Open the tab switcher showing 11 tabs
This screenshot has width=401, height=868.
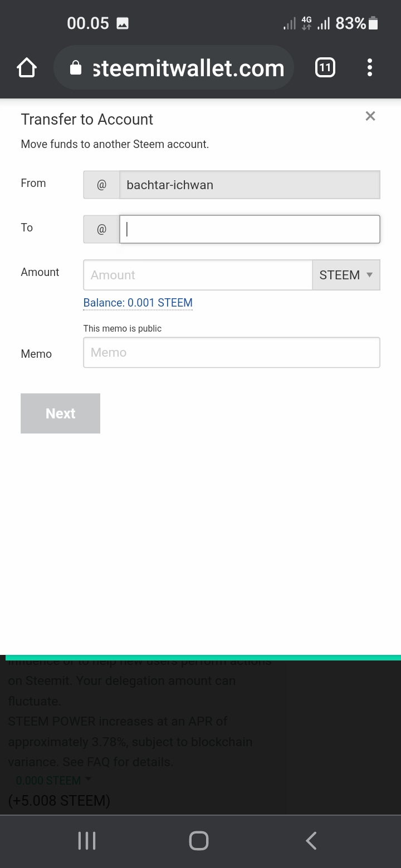tap(325, 68)
